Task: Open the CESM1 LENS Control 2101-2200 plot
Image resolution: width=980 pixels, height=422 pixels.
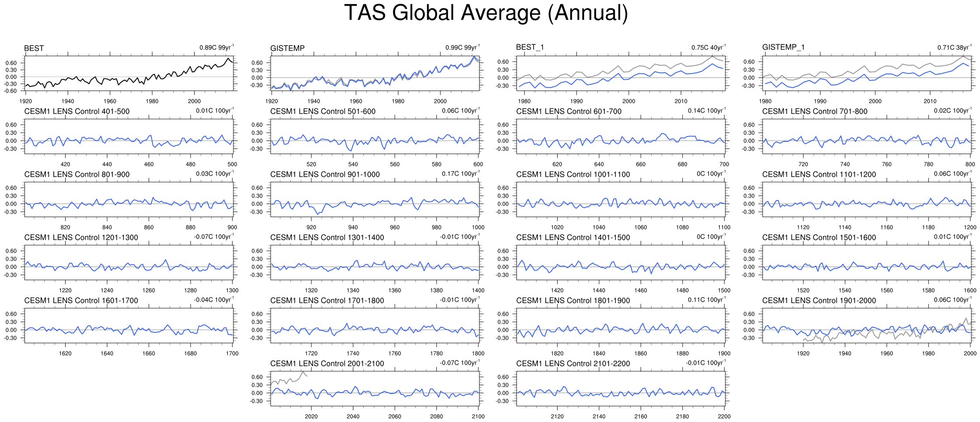Action: (x=621, y=389)
